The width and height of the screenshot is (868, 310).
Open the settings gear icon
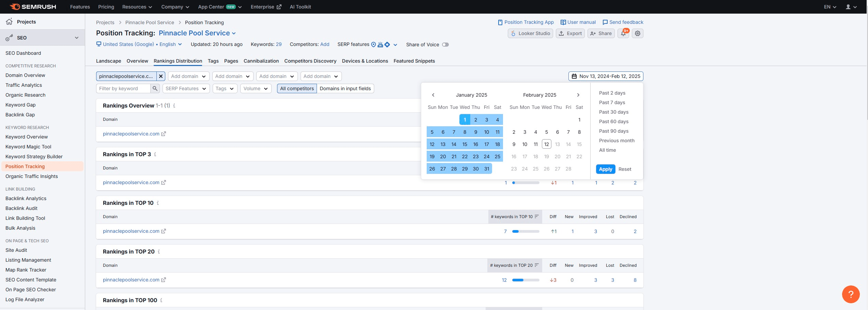pos(638,33)
